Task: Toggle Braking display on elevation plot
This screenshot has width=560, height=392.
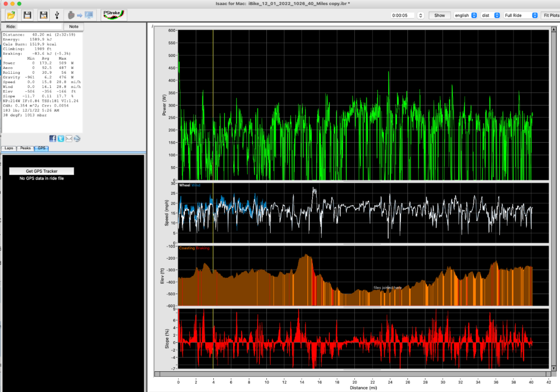Action: pos(203,248)
